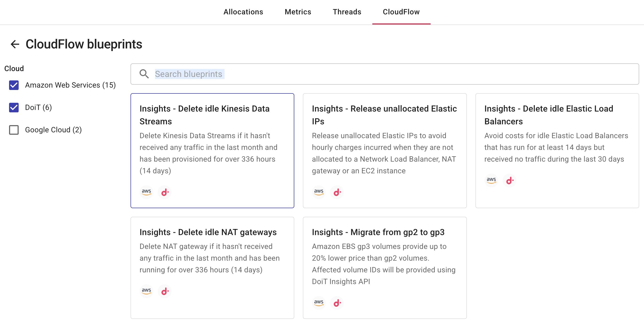Click DoiT icon on Elastic Load Balancers card
Viewport: 644px width, 328px height.
coord(509,180)
